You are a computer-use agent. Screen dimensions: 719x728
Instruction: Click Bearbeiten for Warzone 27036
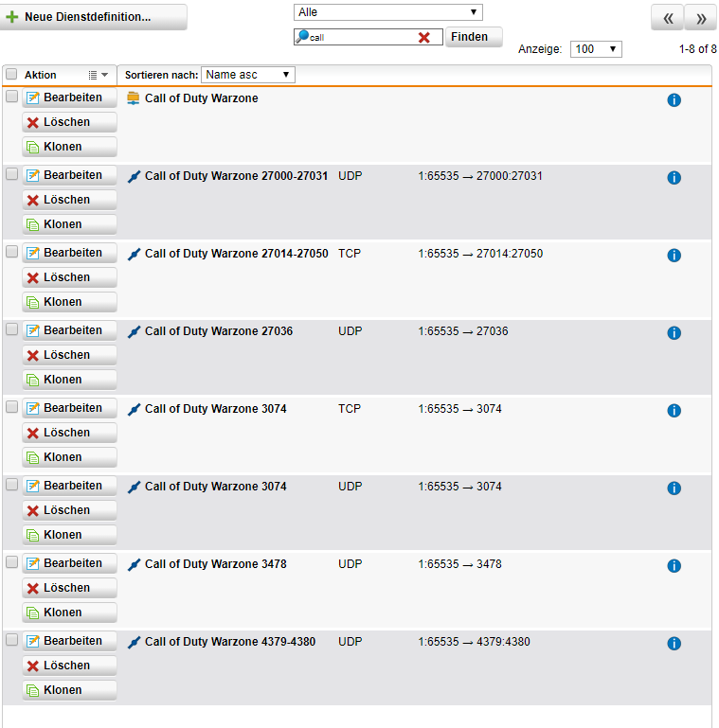[x=69, y=330]
